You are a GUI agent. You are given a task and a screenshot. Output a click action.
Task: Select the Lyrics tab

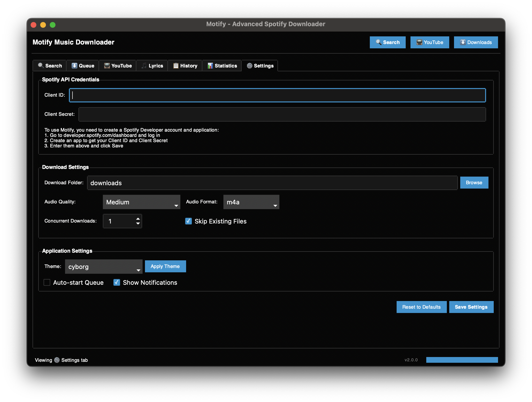pyautogui.click(x=152, y=66)
